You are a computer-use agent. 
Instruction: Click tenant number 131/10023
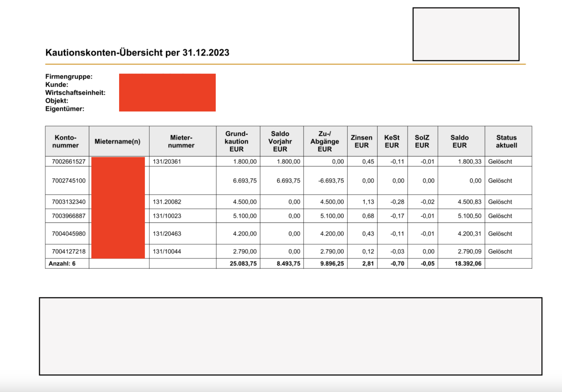(x=167, y=216)
